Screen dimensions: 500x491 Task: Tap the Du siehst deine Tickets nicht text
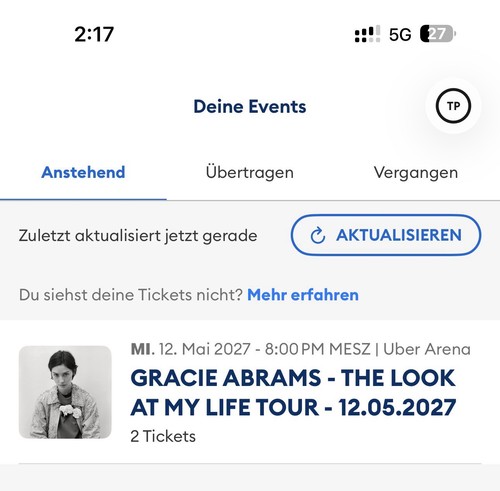(130, 295)
